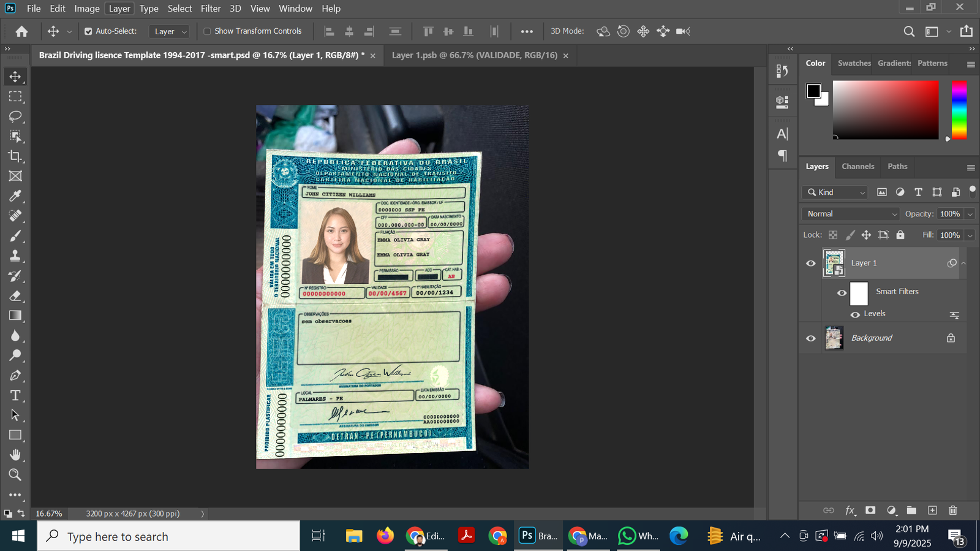Create a new layer with plus icon

[932, 510]
